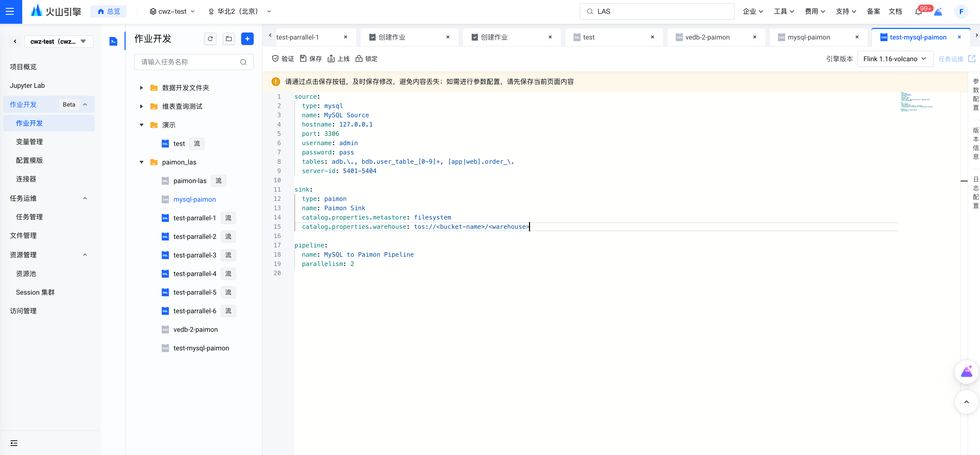
Task: Close the test-parrallel-1 tab
Action: (x=345, y=37)
